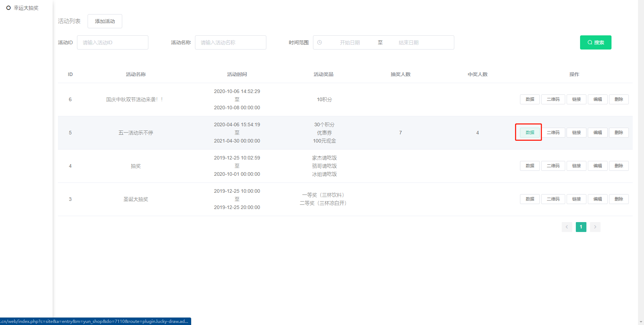Click activity name 圣诞大抽奖
This screenshot has width=644, height=325.
(x=136, y=199)
